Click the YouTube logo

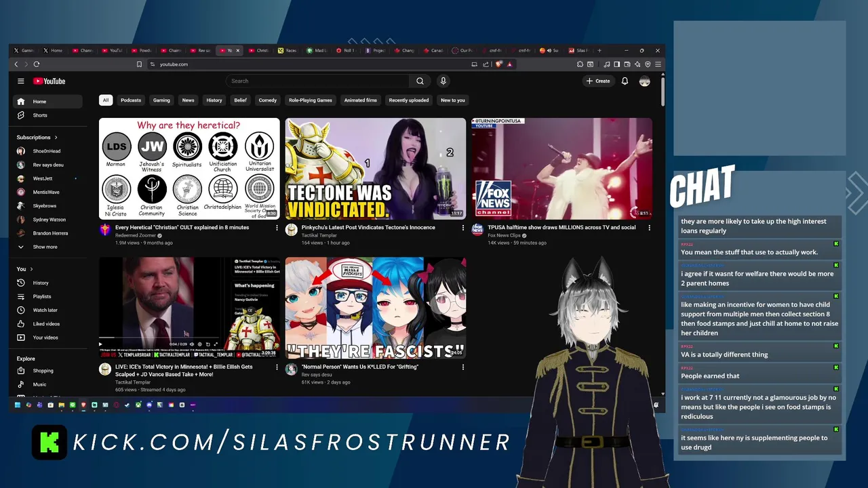pos(50,81)
